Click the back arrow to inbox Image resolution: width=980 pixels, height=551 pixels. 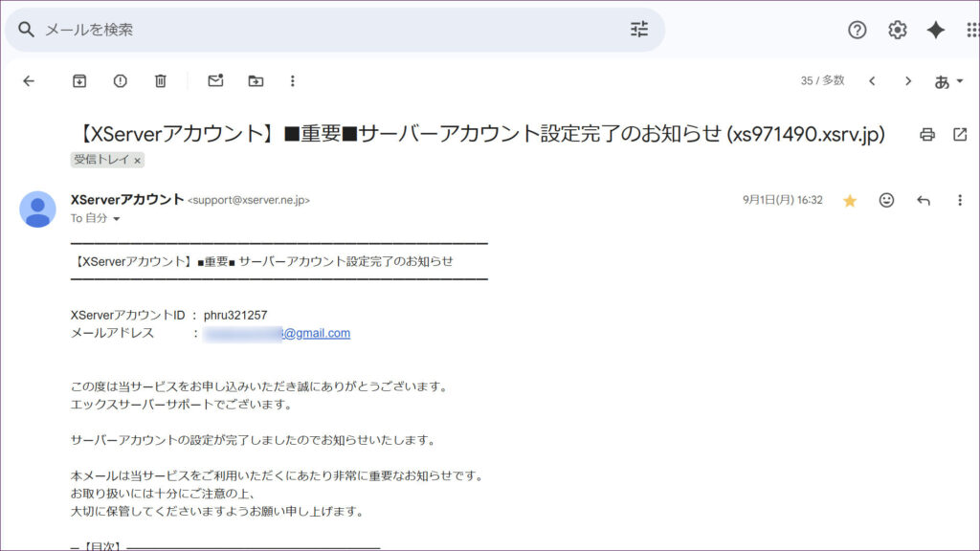[x=29, y=81]
